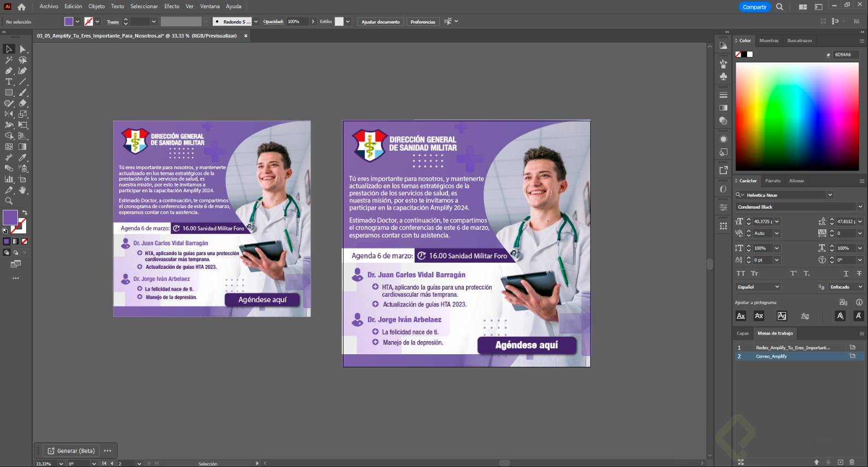Viewport: 868px width, 467px height.
Task: Switch to the Muestras tab
Action: pos(768,41)
